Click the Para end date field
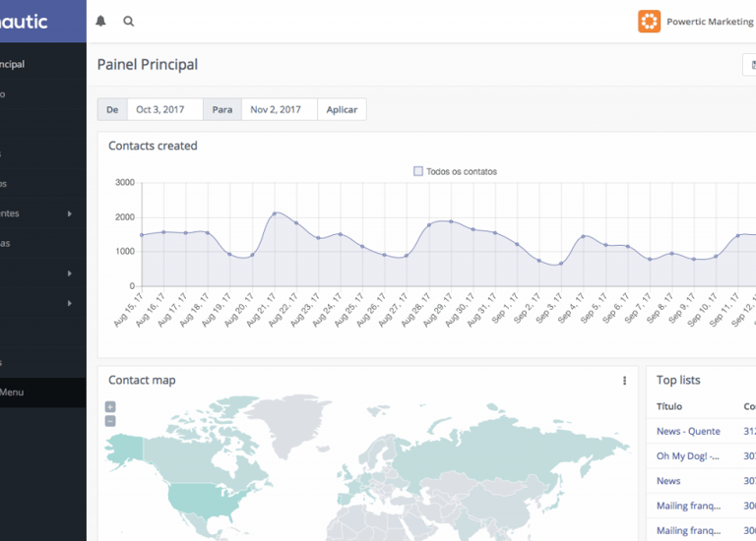The image size is (756, 541). click(x=279, y=109)
